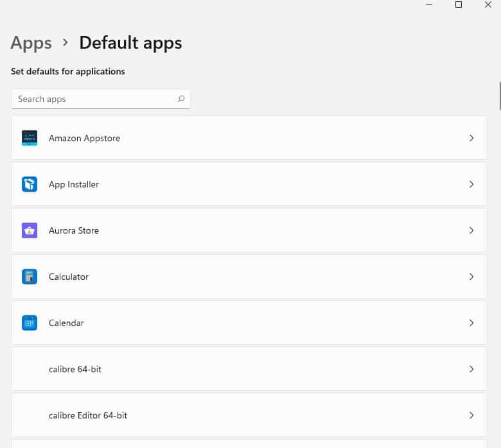Click the App Installer box icon
Image resolution: width=501 pixels, height=448 pixels.
pos(30,184)
